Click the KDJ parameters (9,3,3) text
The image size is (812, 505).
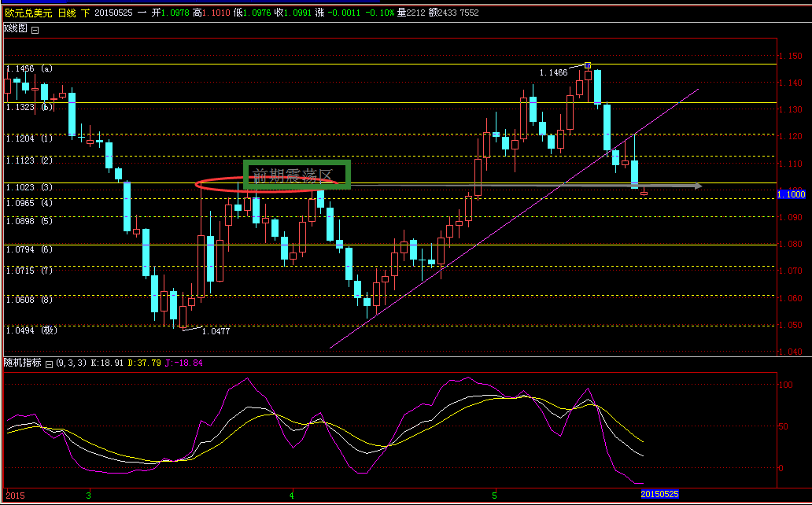[72, 363]
